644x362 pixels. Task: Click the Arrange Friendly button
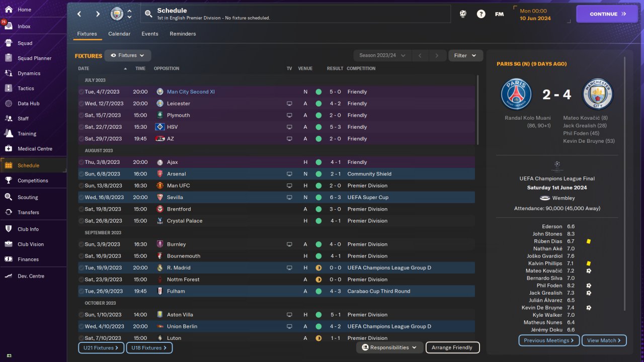[x=452, y=347]
